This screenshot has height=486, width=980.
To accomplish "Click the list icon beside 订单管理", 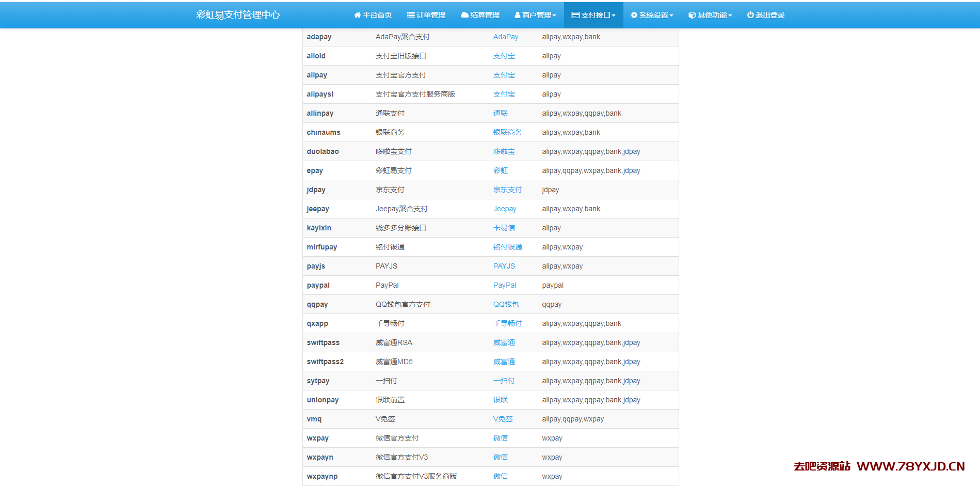I will pyautogui.click(x=411, y=15).
